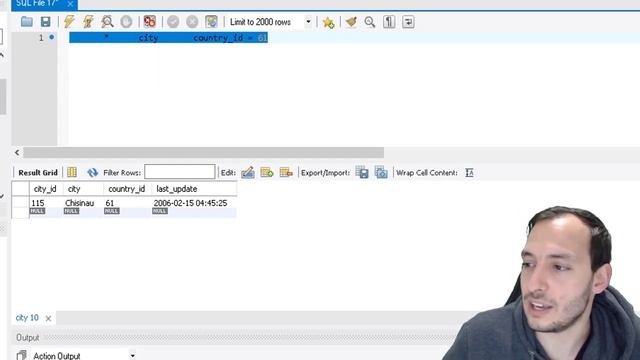Select row header of Chisinau row
The width and height of the screenshot is (640, 360).
click(20, 203)
